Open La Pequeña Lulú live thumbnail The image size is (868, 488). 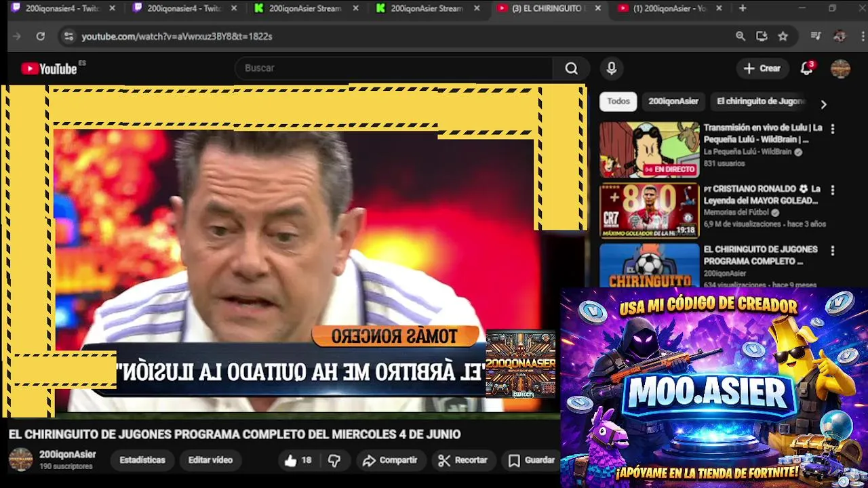point(649,150)
